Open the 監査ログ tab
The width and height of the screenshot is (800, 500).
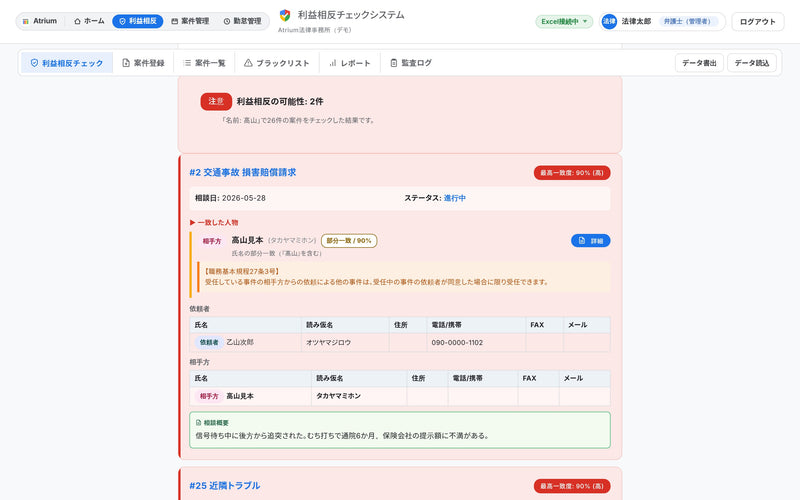[411, 63]
